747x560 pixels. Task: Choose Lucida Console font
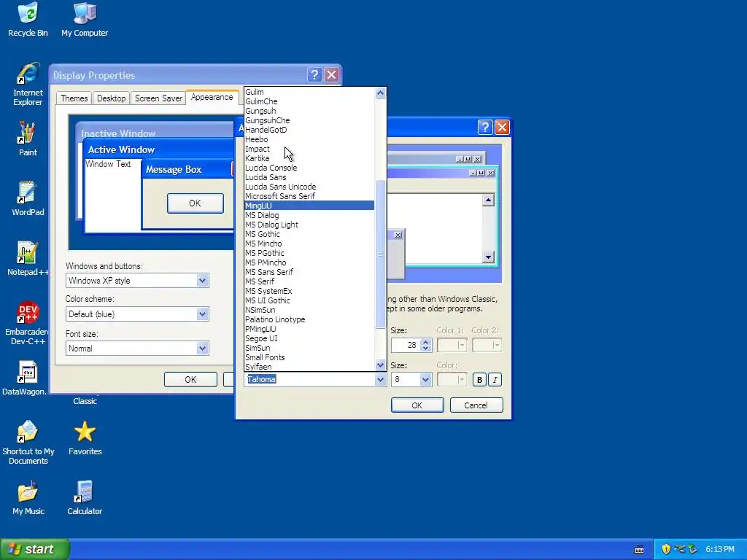tap(309, 168)
